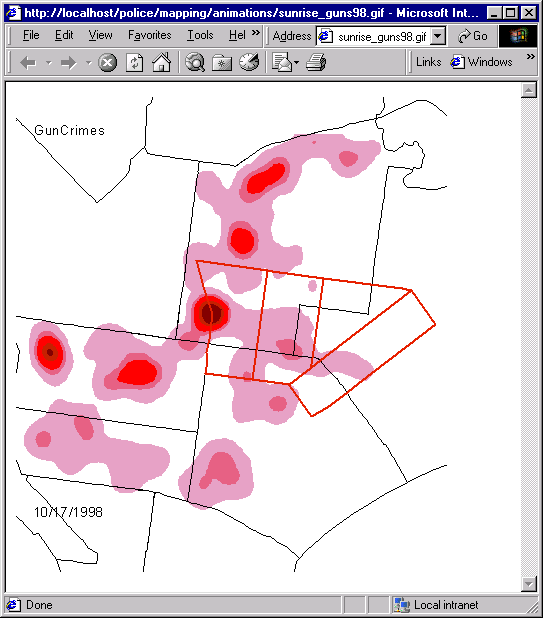Open the Address bar dropdown arrow
This screenshot has width=543, height=618.
[438, 36]
